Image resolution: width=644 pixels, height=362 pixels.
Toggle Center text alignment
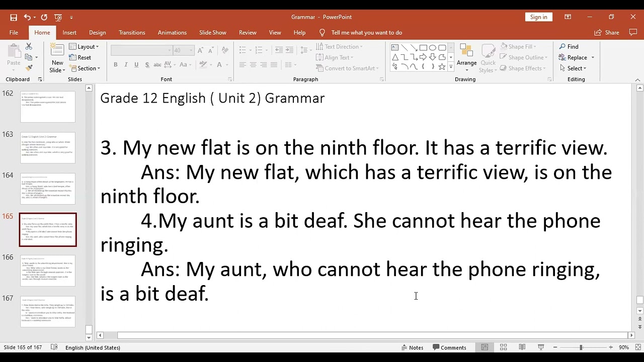click(253, 65)
